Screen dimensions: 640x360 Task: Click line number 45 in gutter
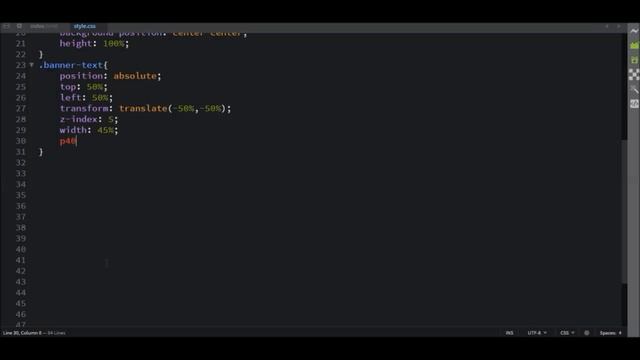point(20,303)
